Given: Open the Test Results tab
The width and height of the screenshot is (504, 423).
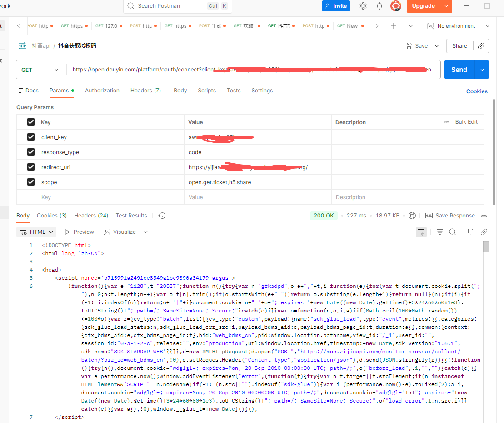Looking at the screenshot, I should coord(131,216).
